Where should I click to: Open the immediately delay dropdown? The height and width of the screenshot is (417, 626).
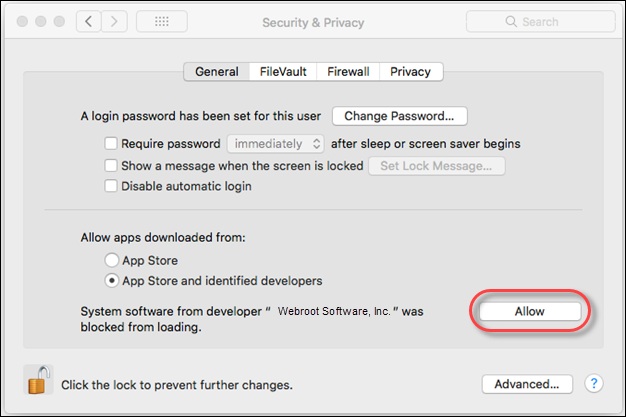click(275, 144)
